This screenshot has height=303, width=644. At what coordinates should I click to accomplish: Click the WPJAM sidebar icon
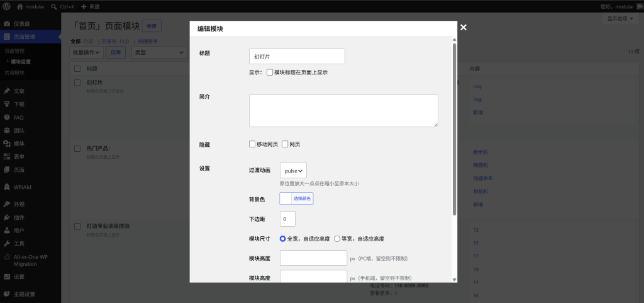(x=6, y=187)
